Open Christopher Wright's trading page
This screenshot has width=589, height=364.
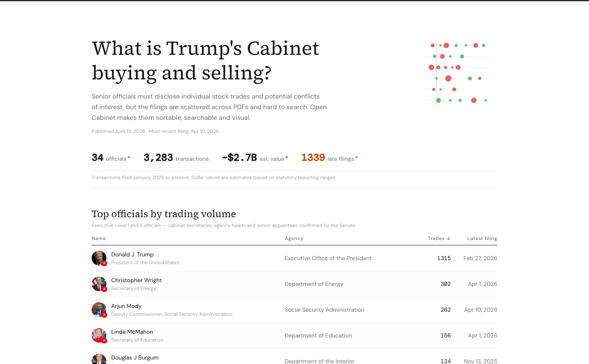pyautogui.click(x=136, y=280)
